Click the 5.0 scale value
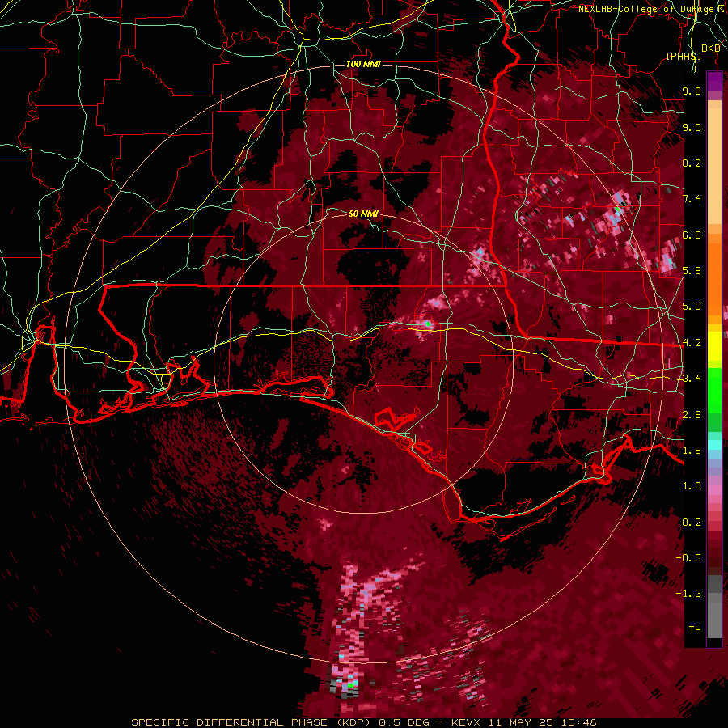 tap(692, 307)
